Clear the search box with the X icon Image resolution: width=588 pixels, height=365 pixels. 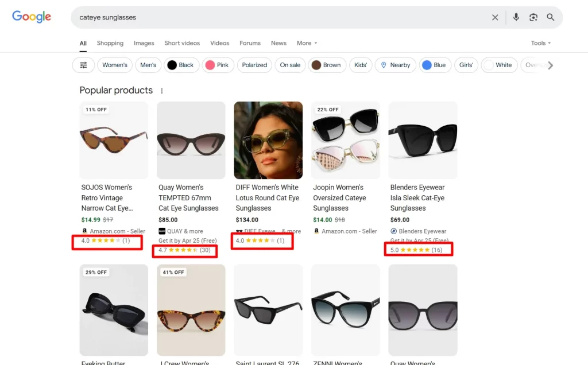pyautogui.click(x=495, y=17)
